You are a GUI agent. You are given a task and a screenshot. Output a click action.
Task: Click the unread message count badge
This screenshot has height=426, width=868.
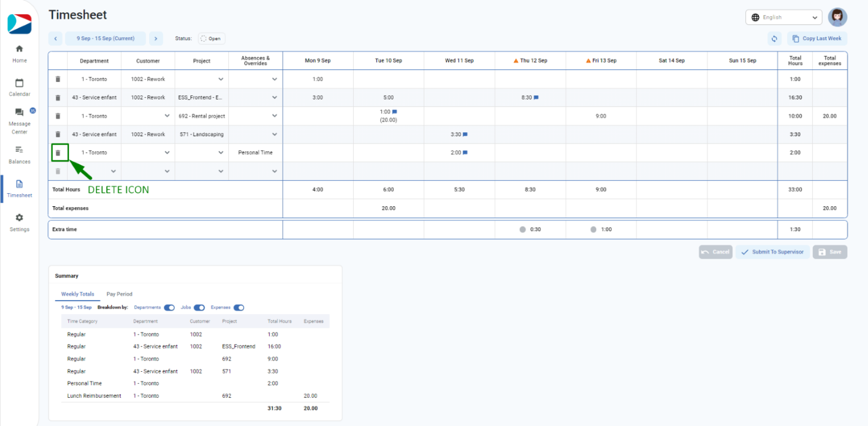click(33, 110)
